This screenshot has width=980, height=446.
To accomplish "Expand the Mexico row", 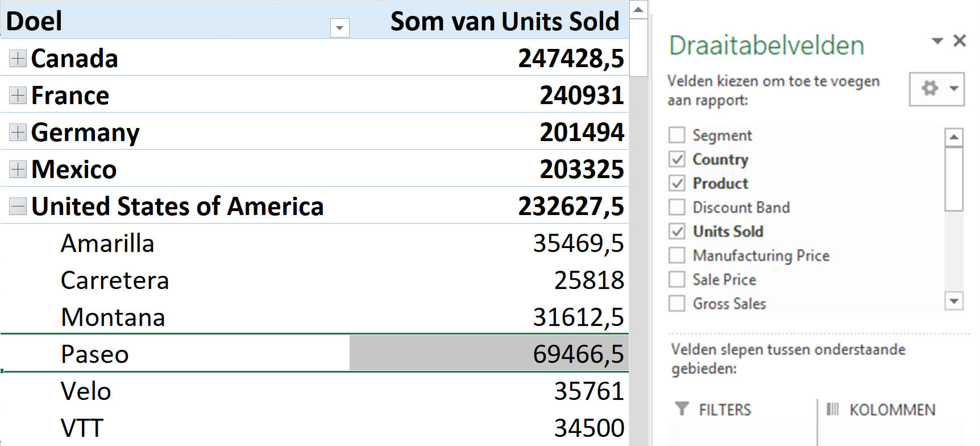I will coord(18,169).
